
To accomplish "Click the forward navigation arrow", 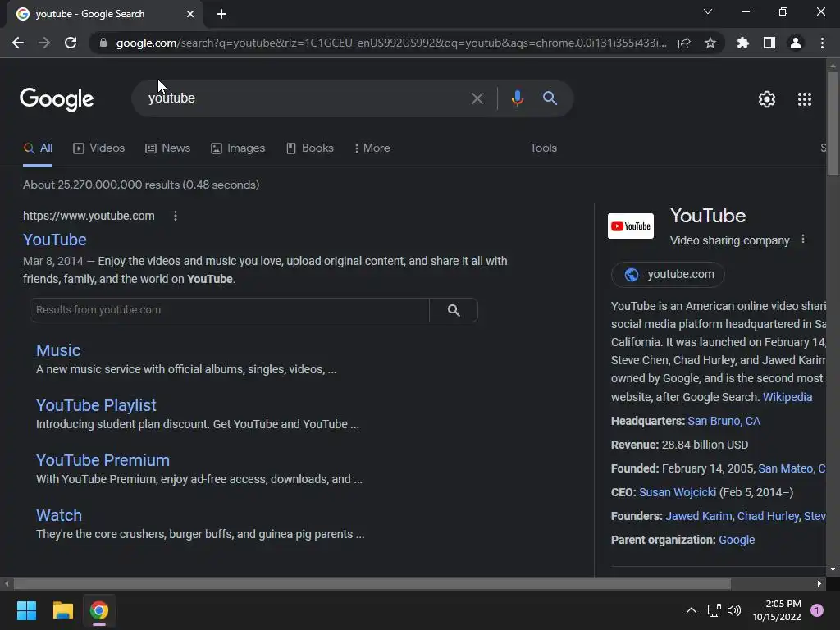I will pyautogui.click(x=44, y=43).
